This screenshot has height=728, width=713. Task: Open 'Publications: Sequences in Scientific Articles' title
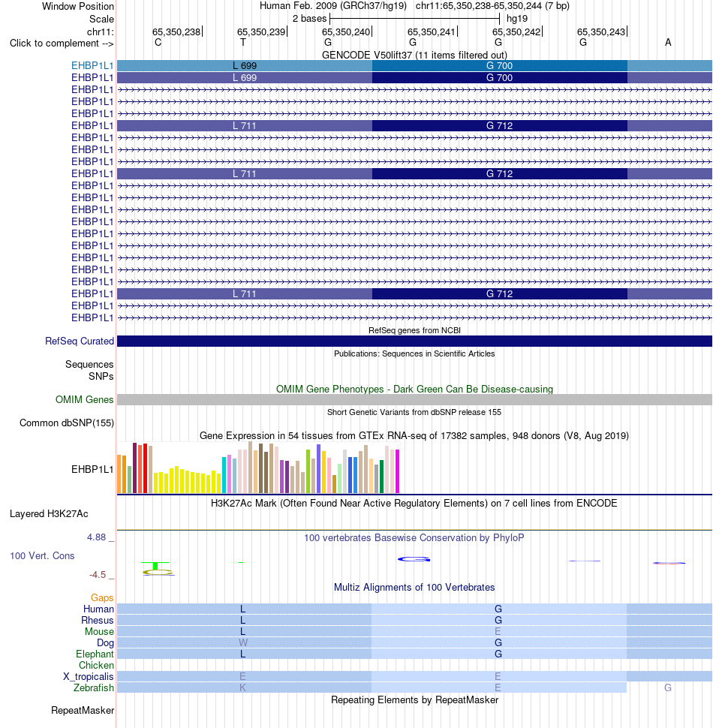(414, 353)
